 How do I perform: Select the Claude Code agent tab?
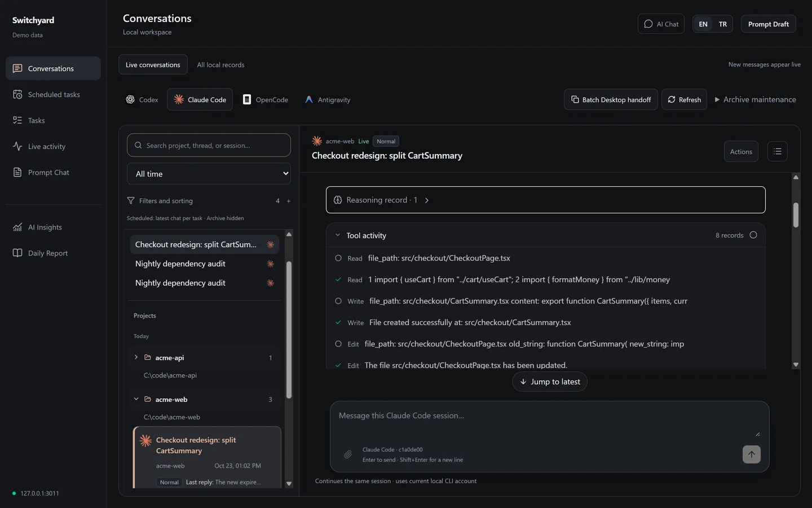click(x=200, y=99)
